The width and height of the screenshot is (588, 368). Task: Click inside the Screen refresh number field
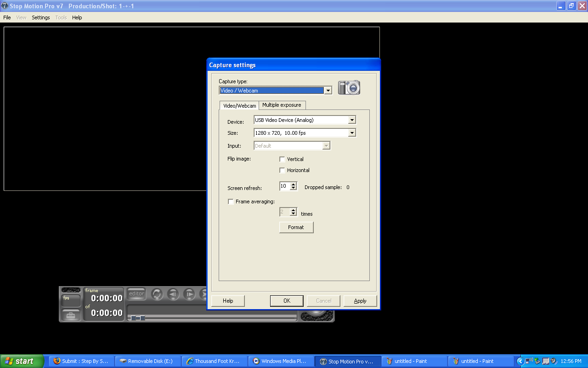[285, 186]
